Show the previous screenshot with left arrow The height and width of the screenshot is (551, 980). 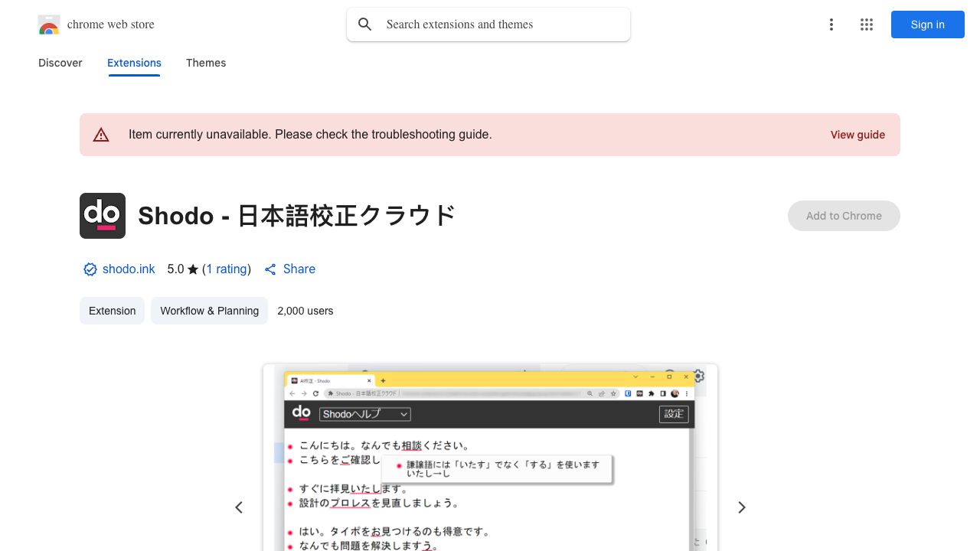pyautogui.click(x=239, y=507)
